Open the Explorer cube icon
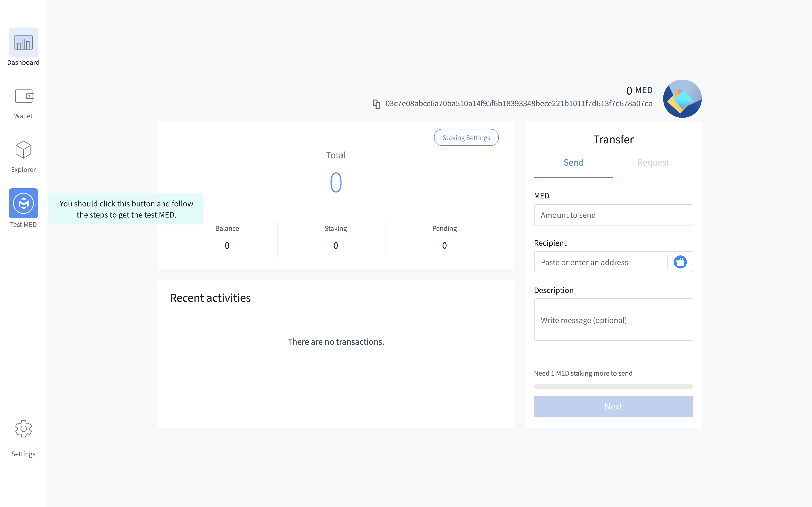The image size is (812, 507). [x=23, y=149]
